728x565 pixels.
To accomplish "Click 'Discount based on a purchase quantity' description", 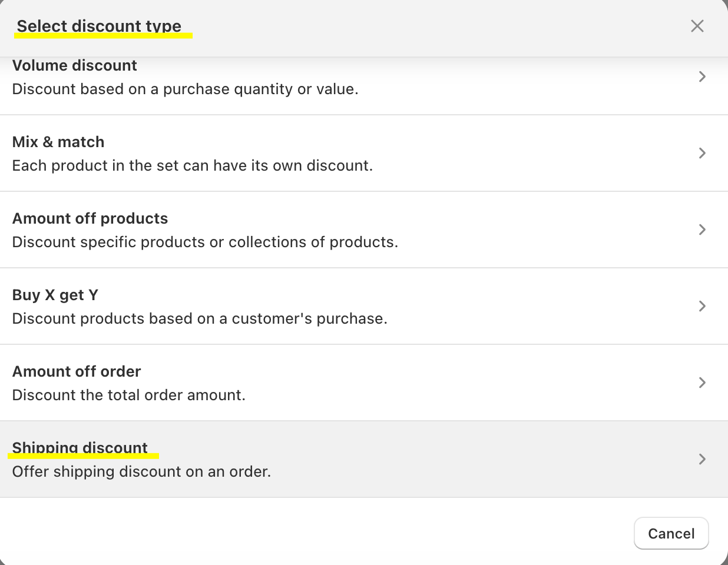I will coord(185,89).
